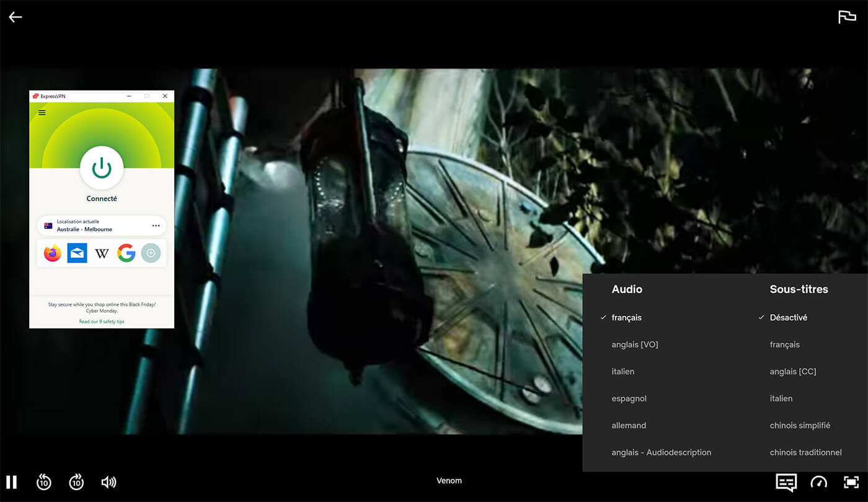Choose français subtitles

(x=785, y=344)
